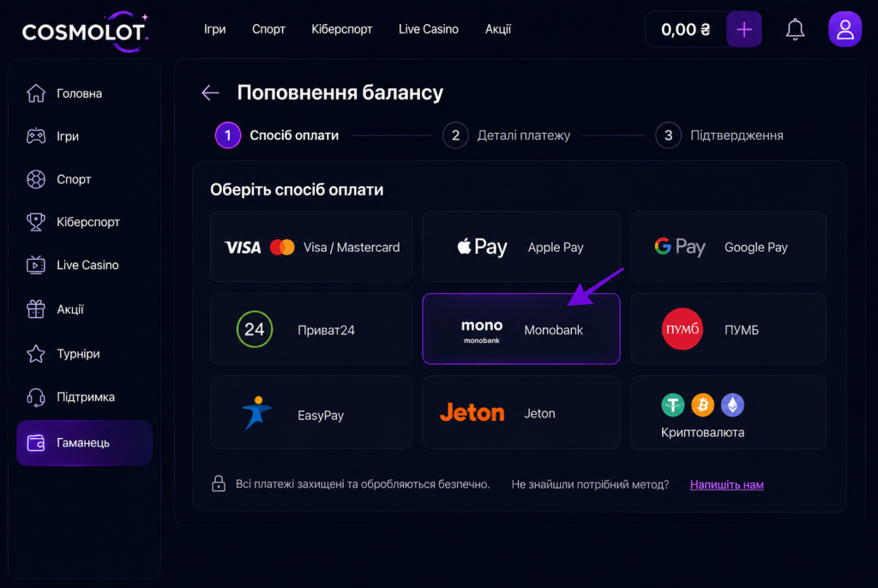Open Live Casino in top menu
The height and width of the screenshot is (588, 878).
429,29
